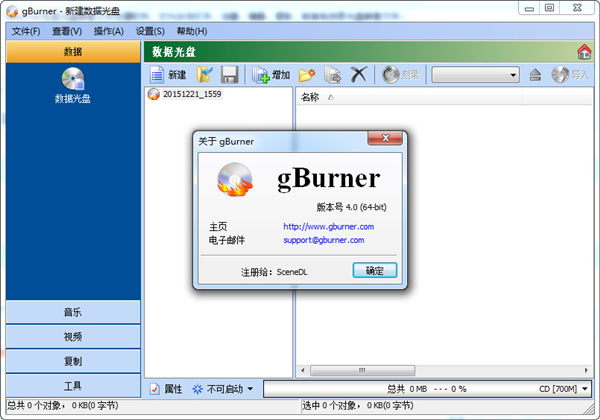The width and height of the screenshot is (600, 420).
Task: Save the compilation with the floppy icon
Action: click(x=230, y=75)
